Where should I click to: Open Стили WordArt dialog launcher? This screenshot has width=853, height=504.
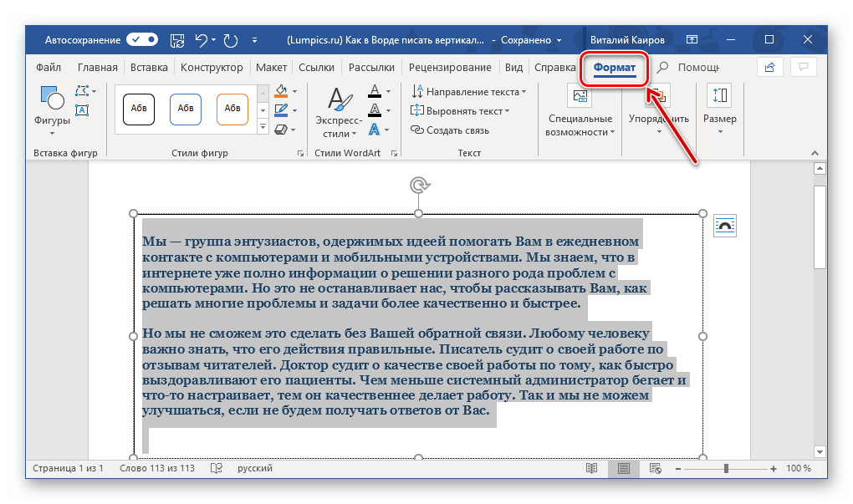coord(395,154)
